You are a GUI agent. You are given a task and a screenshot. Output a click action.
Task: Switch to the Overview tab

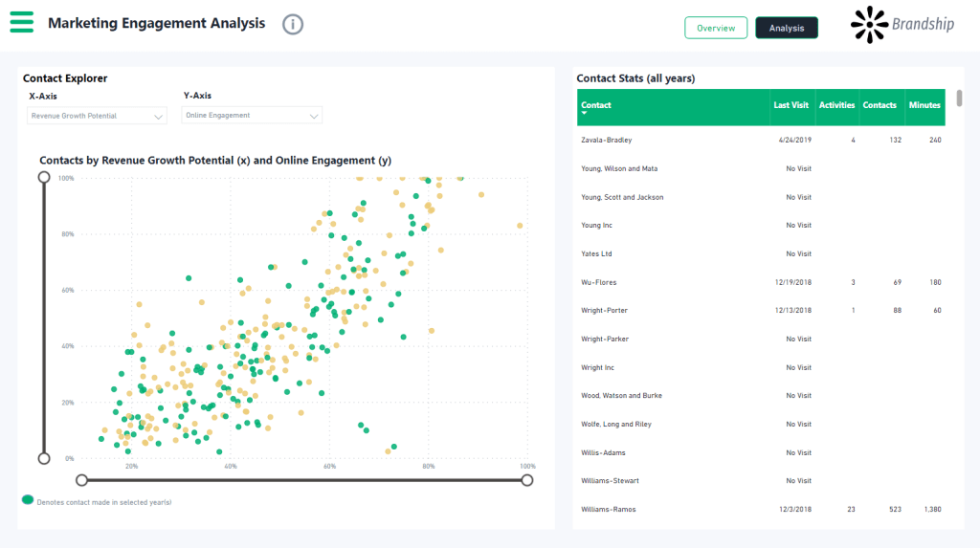(716, 28)
